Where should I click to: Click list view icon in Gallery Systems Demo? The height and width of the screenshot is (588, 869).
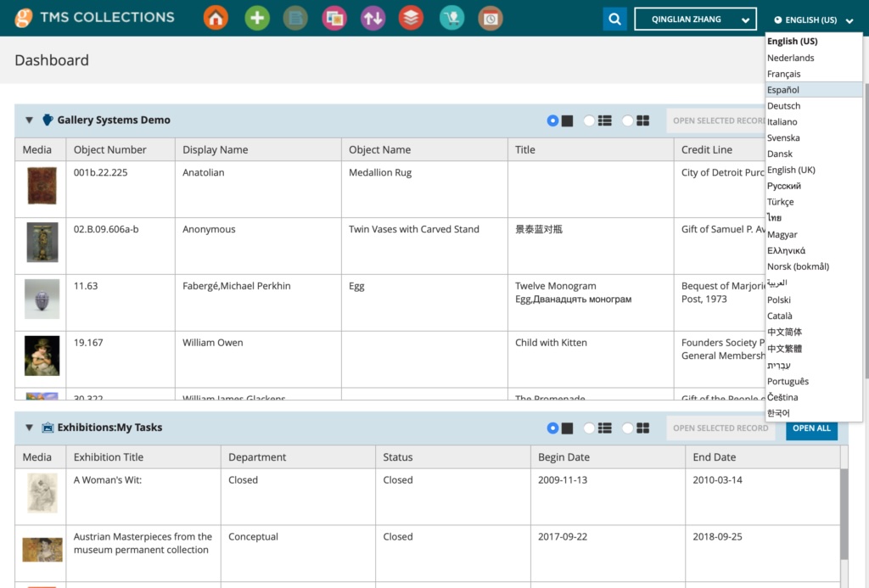click(x=604, y=120)
